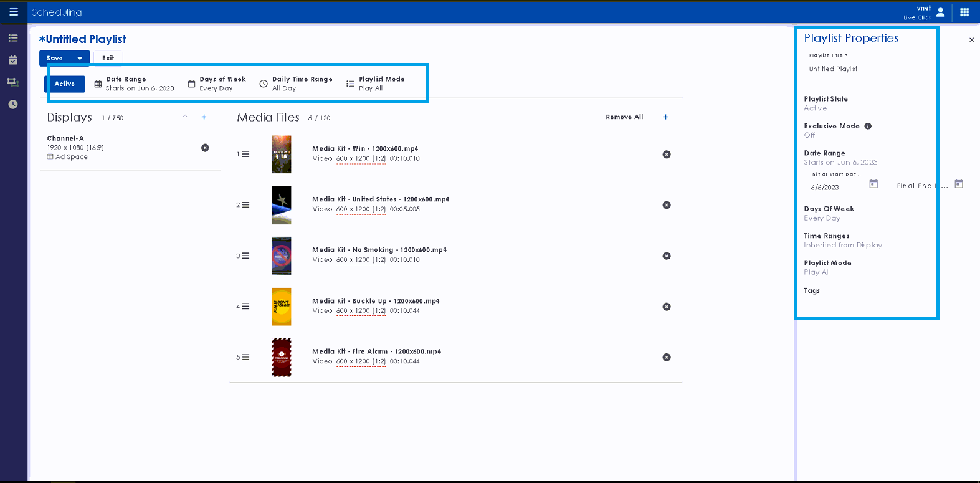Screen dimensions: 980x483
Task: Click the Fire Alarm video thumbnail
Action: (282, 358)
